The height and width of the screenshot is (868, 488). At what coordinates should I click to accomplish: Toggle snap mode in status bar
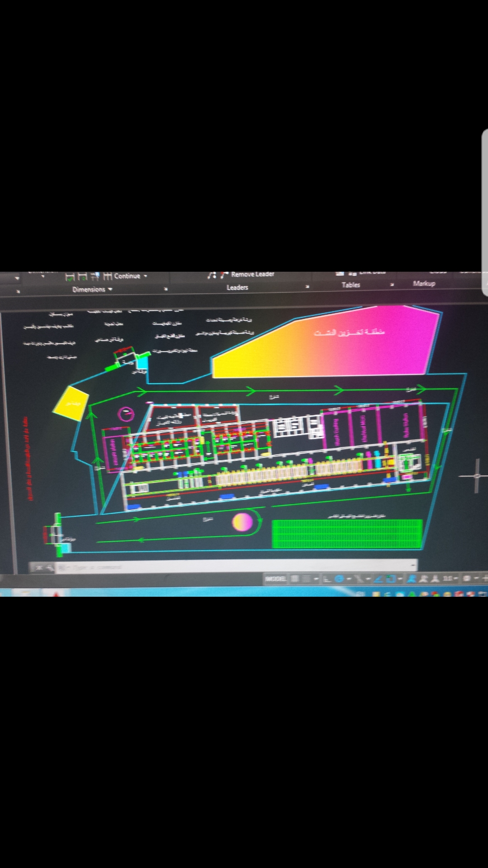[306, 579]
